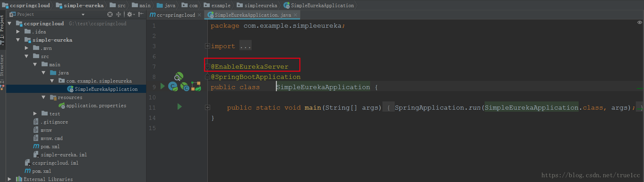
Task: Click java breadcrumb item
Action: [166, 5]
